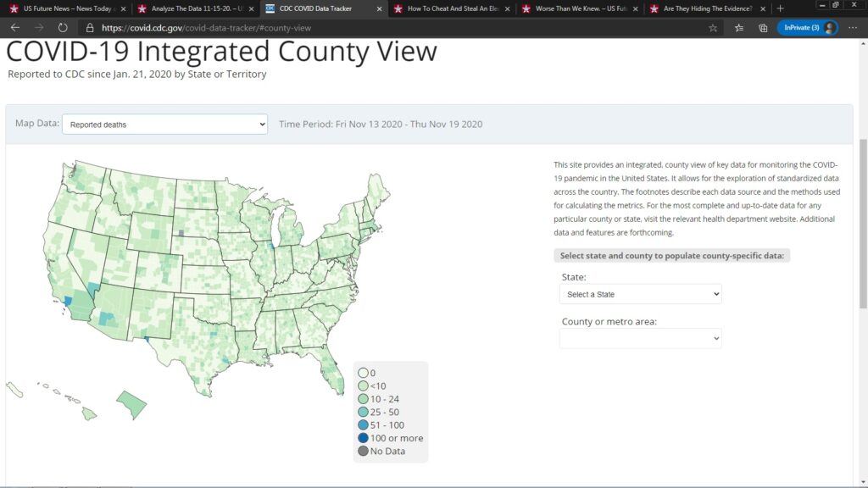Viewport: 868px width, 488px height.
Task: Click the InPrivate profile button
Action: (807, 27)
